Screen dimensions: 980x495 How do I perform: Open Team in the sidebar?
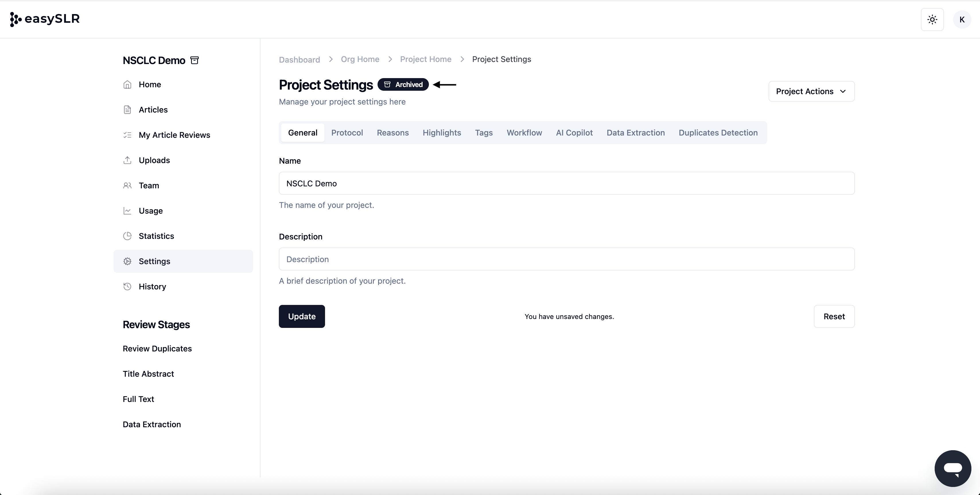coord(183,185)
